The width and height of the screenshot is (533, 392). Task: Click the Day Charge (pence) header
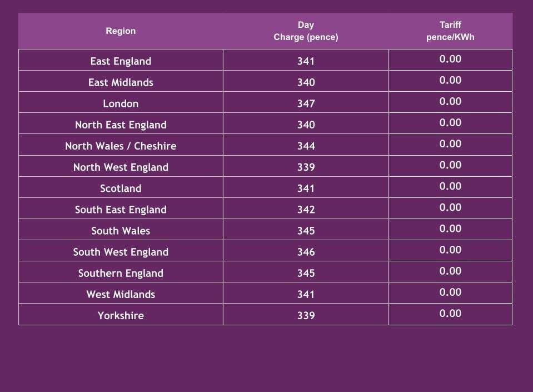tap(306, 31)
